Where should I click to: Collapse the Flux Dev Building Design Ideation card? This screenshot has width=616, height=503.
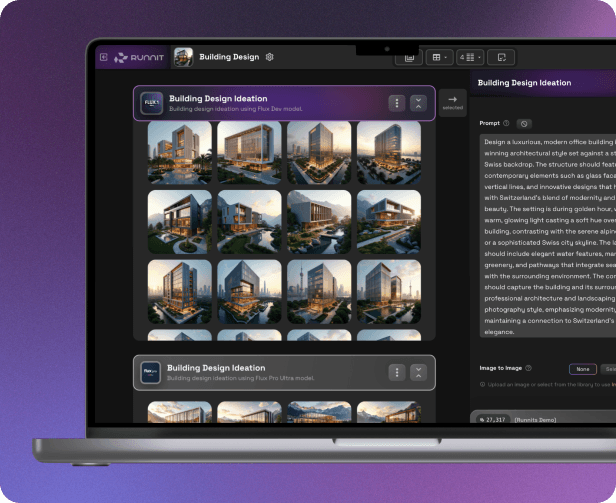[x=418, y=103]
